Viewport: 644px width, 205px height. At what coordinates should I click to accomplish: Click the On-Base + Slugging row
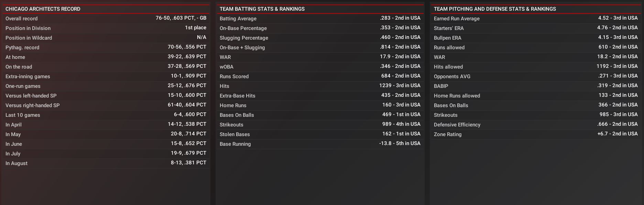[x=320, y=48]
